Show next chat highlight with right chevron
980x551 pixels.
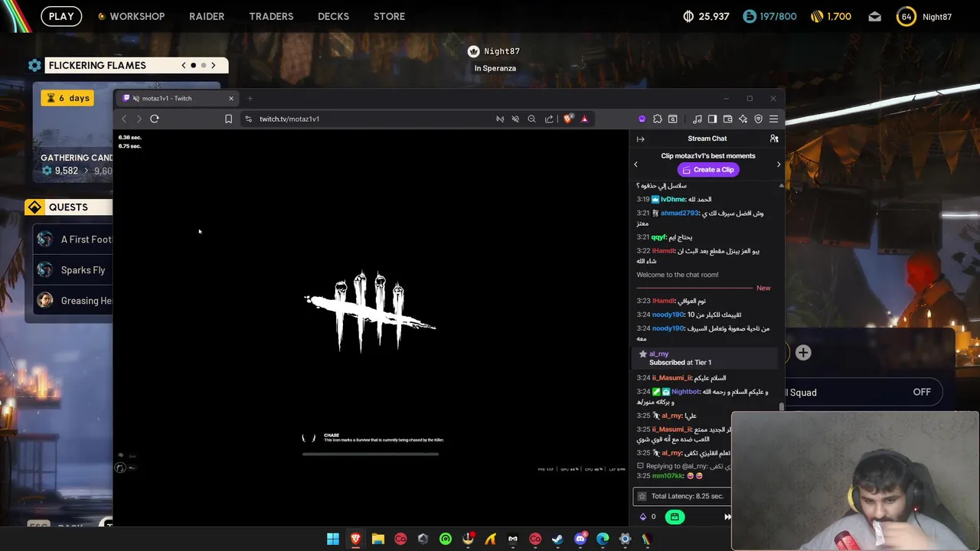click(779, 164)
